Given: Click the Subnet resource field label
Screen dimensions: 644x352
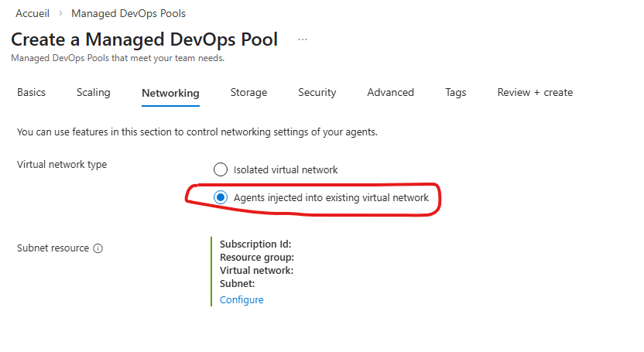Looking at the screenshot, I should pos(53,248).
